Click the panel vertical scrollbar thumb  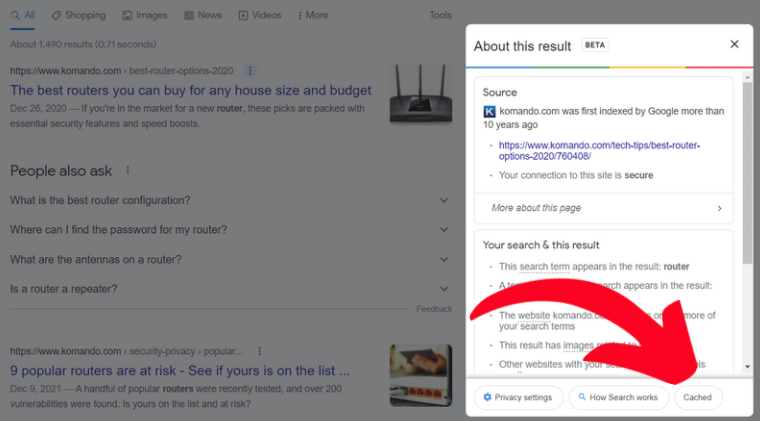point(747,173)
